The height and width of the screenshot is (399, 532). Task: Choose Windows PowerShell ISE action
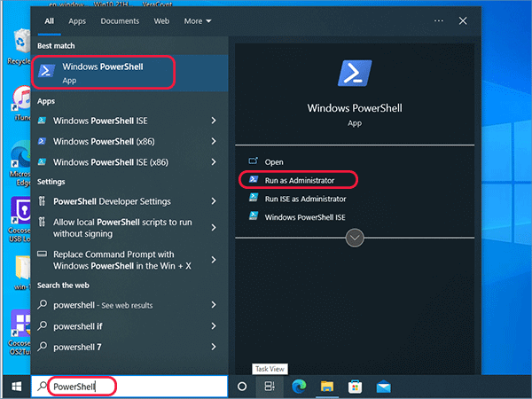pyautogui.click(x=305, y=217)
